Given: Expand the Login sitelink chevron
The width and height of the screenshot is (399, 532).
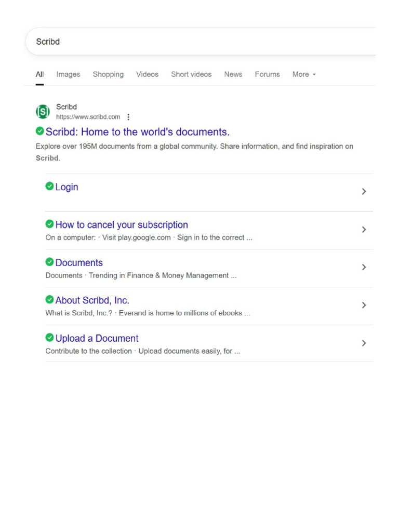Looking at the screenshot, I should pos(364,192).
